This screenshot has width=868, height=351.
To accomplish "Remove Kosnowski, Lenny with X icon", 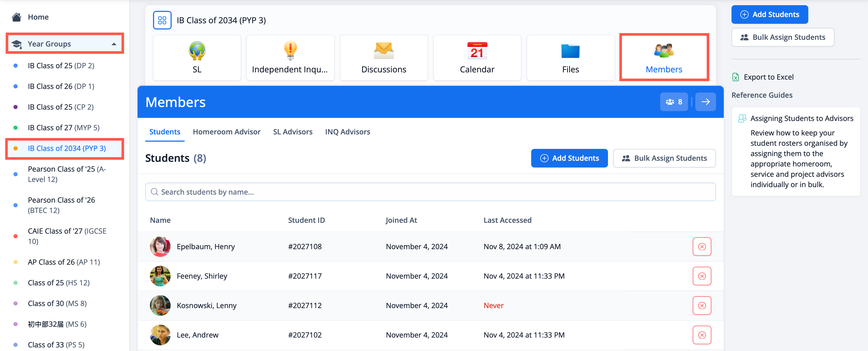I will 702,306.
